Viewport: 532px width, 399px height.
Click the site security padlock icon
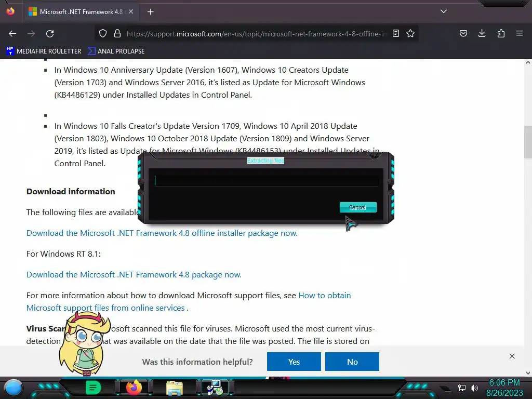point(117,34)
